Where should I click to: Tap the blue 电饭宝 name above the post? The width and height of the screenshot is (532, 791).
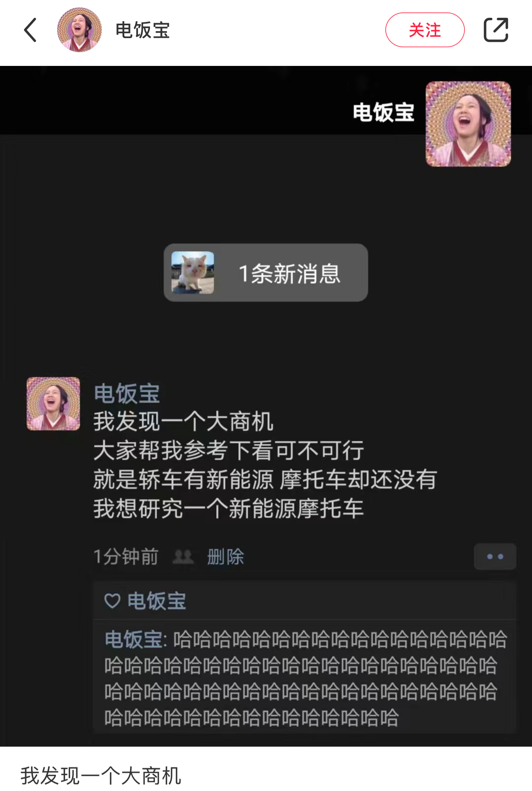[127, 393]
